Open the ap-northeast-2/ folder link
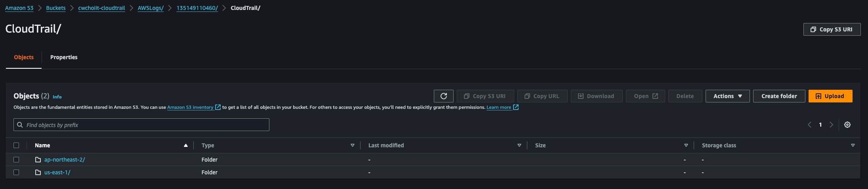Screen dimensions: 868x189 point(65,160)
